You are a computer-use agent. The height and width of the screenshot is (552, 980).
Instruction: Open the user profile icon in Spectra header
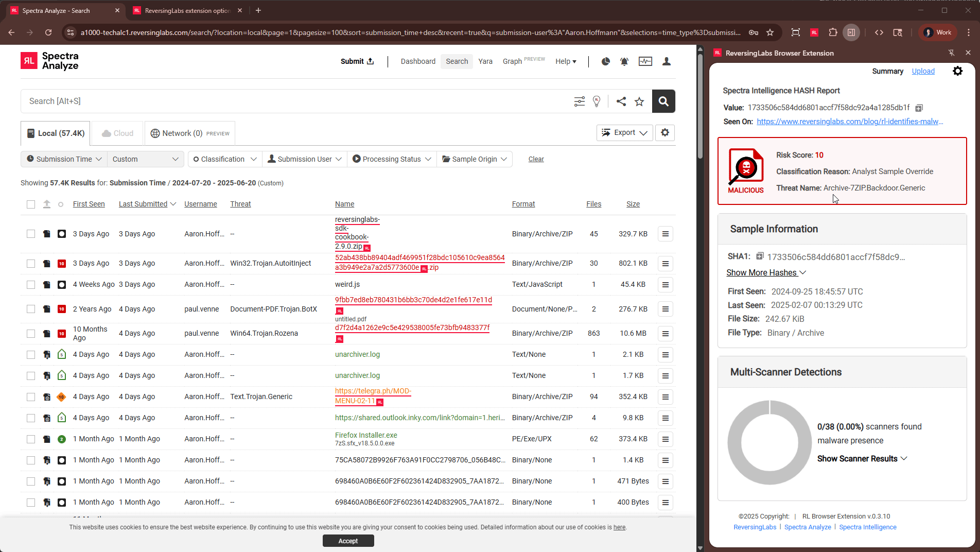point(667,61)
